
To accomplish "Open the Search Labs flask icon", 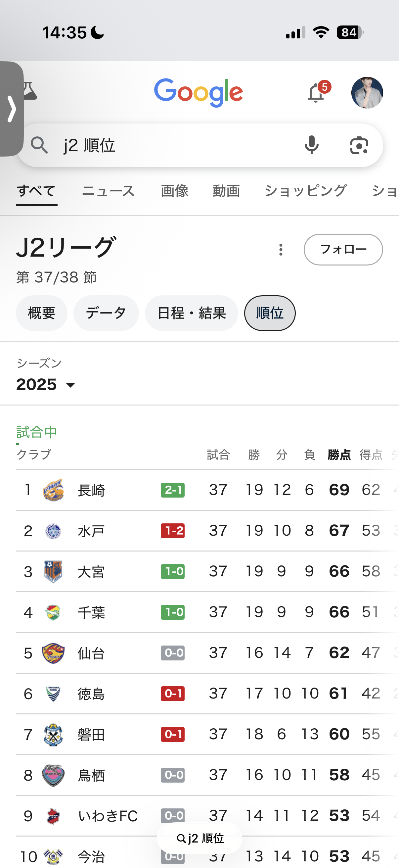I will (30, 91).
